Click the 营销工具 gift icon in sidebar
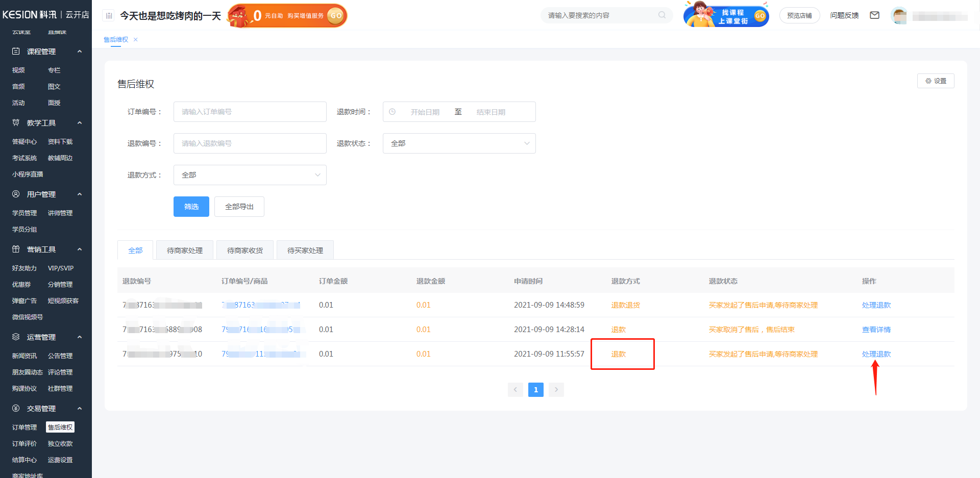 15,249
